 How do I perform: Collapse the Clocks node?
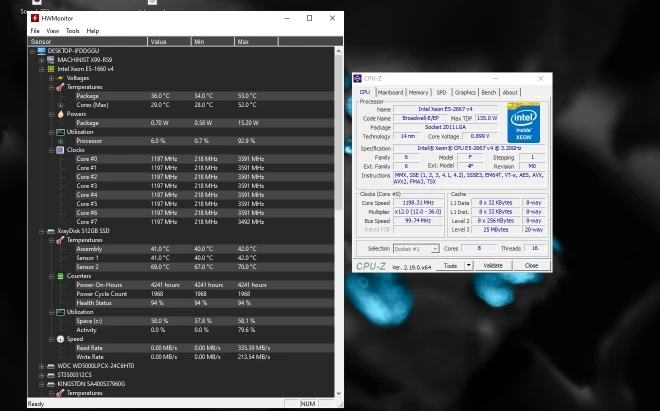[51, 150]
